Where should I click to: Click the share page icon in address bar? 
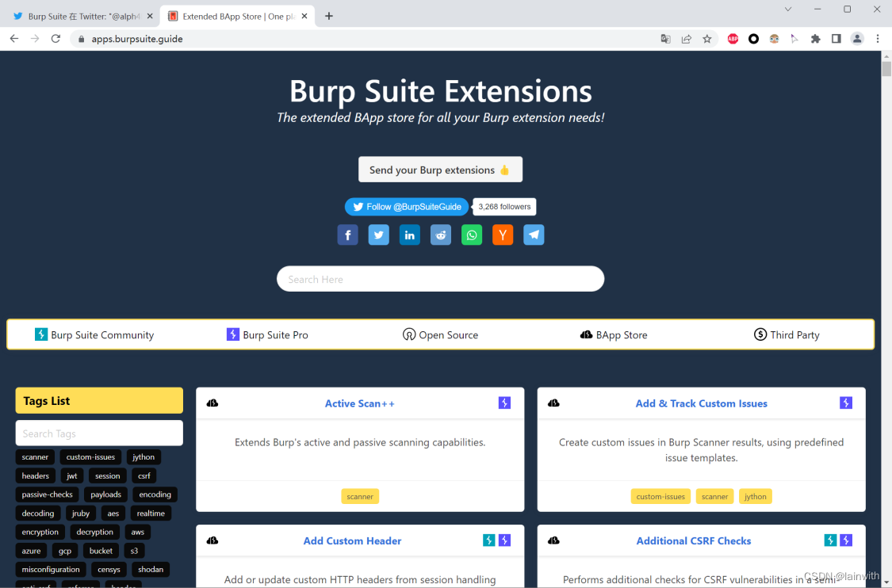pos(687,39)
